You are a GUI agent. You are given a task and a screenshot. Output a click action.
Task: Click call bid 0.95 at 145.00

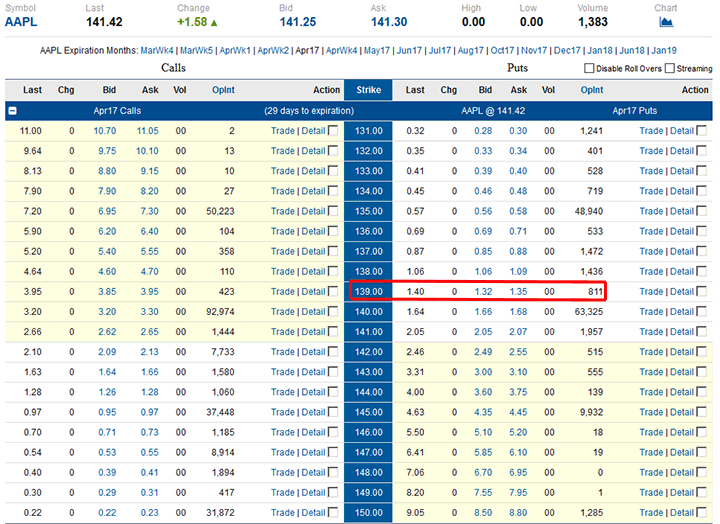point(107,412)
